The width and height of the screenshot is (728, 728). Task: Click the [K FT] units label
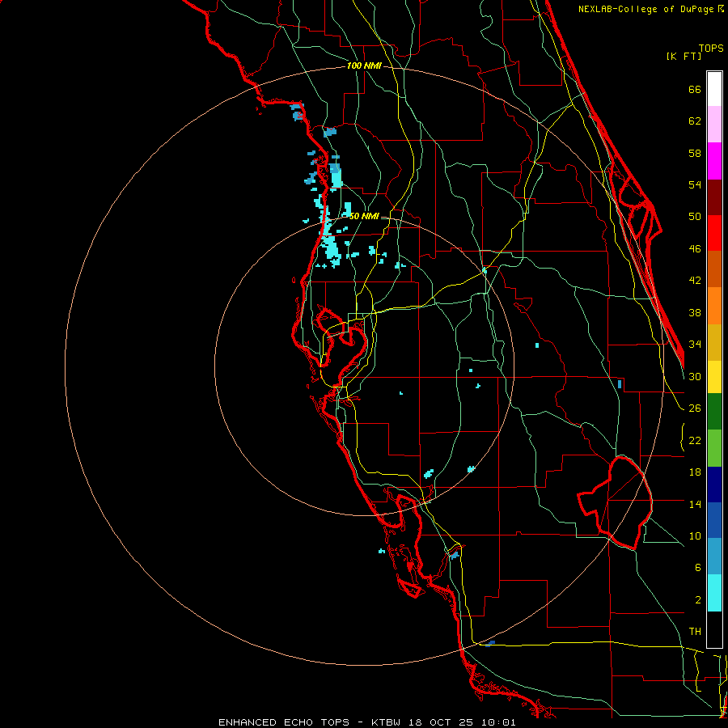(684, 57)
